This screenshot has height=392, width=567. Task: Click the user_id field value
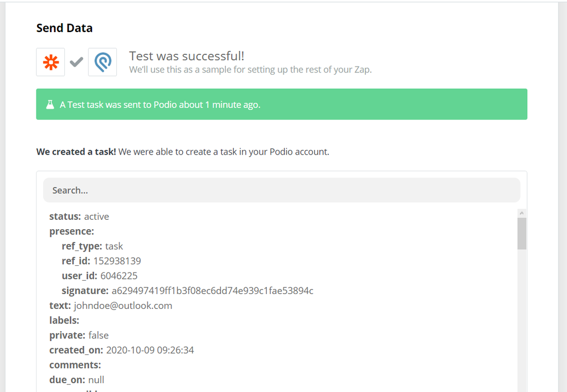(120, 275)
